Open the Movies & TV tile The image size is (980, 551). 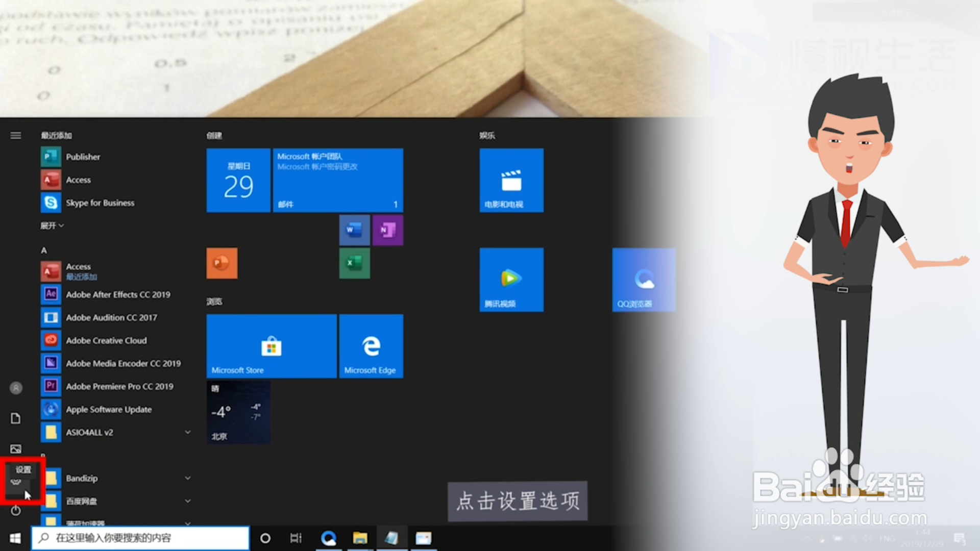pyautogui.click(x=511, y=180)
